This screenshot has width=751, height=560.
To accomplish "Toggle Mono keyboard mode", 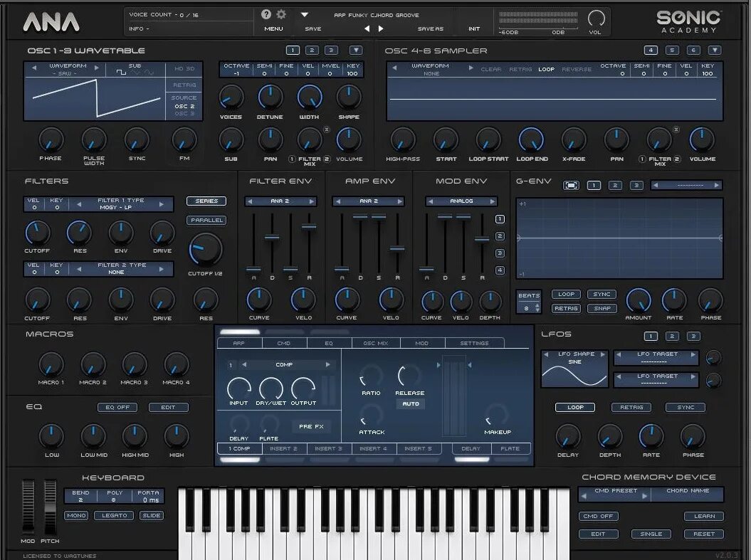I will [76, 515].
